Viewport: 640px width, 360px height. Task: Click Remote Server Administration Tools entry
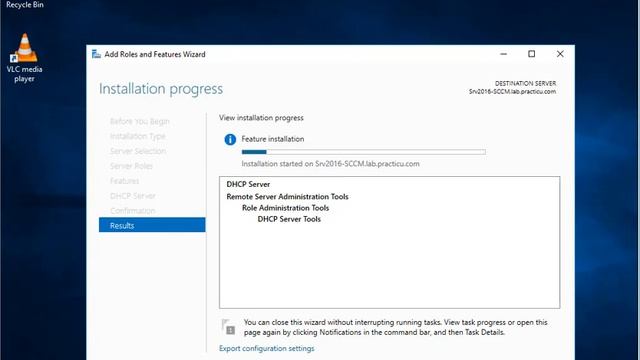[x=287, y=196]
